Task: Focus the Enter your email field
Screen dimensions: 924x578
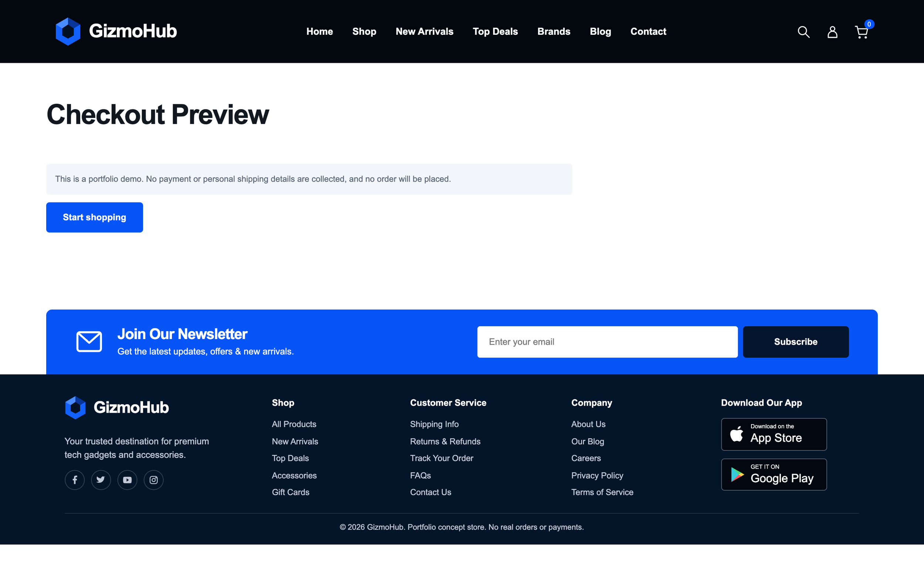Action: pyautogui.click(x=607, y=342)
